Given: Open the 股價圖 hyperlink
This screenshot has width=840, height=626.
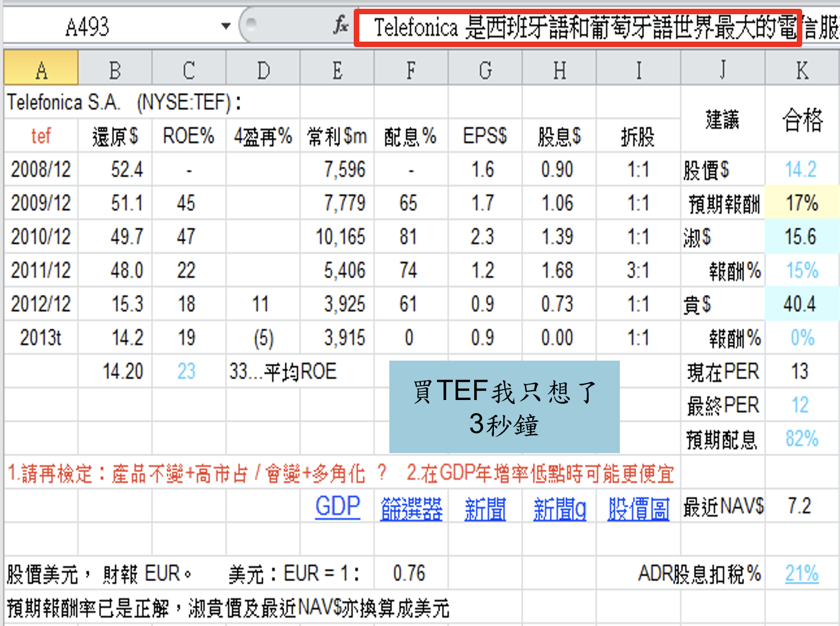Looking at the screenshot, I should [638, 508].
